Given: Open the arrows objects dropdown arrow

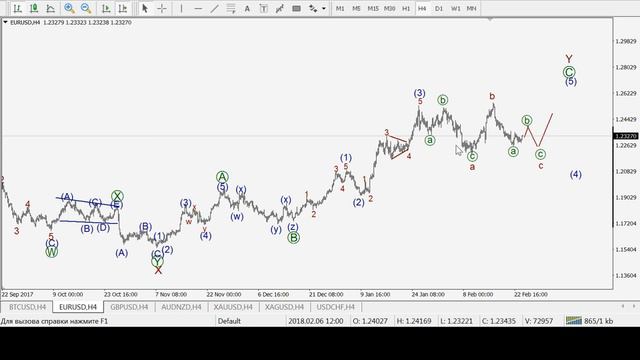Looking at the screenshot, I should point(324,8).
